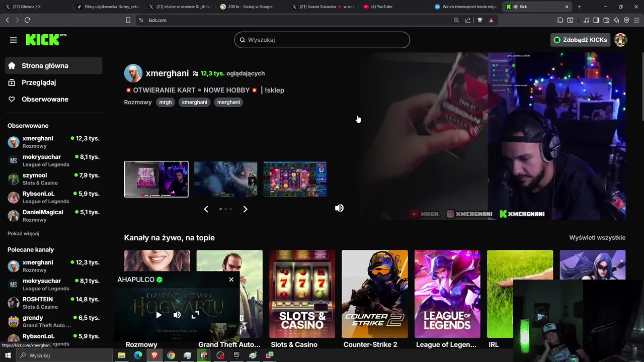This screenshot has width=644, height=362.
Task: Open xmerghani streamer avatar
Action: click(133, 73)
